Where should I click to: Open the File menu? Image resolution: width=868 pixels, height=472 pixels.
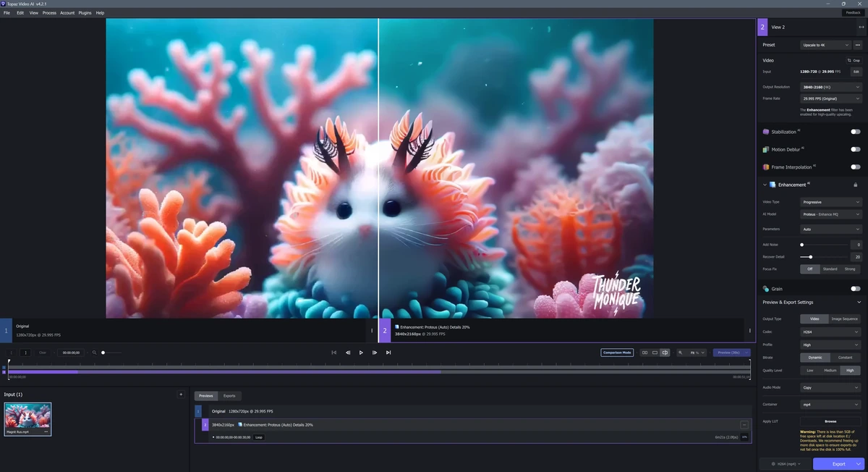pos(7,13)
